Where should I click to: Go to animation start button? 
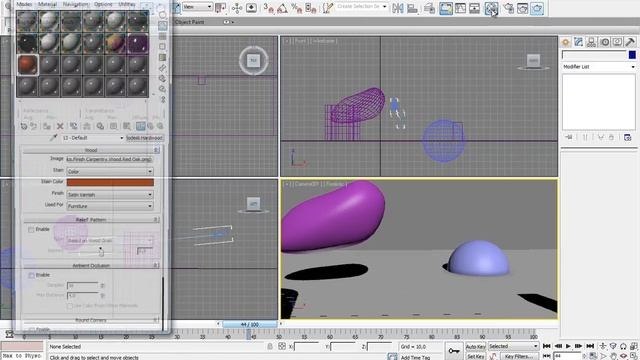[x=547, y=346]
